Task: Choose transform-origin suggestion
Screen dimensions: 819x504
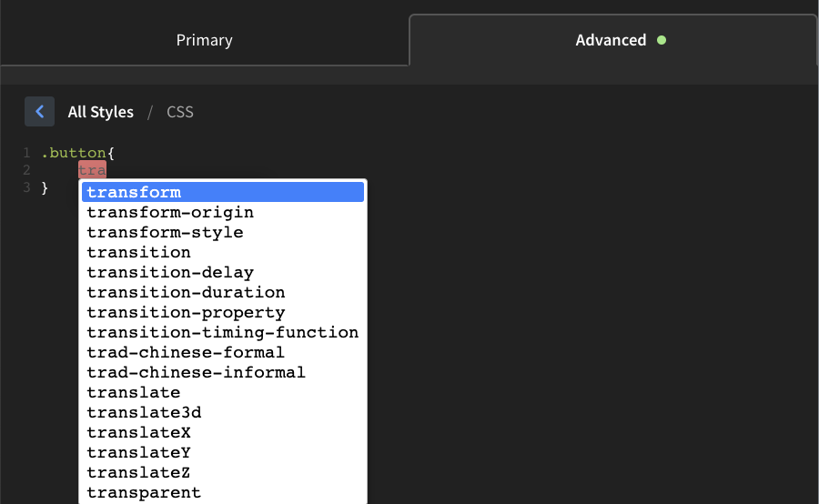Action: pyautogui.click(x=223, y=213)
